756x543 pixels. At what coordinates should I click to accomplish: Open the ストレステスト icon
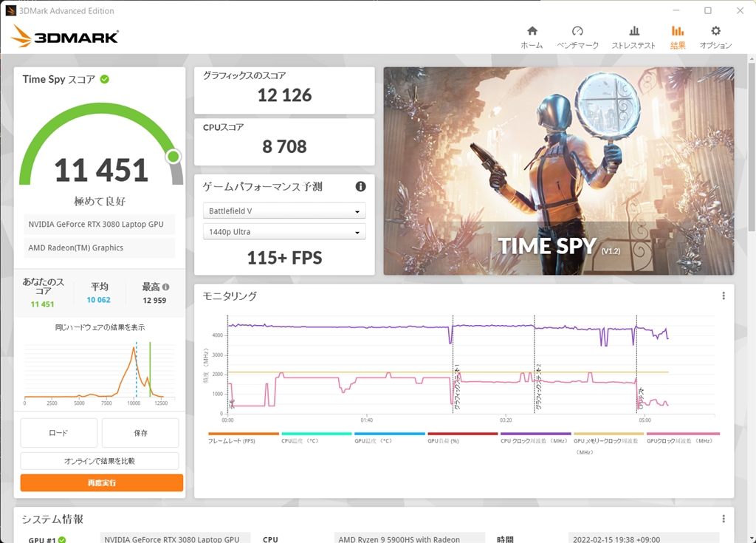634,35
